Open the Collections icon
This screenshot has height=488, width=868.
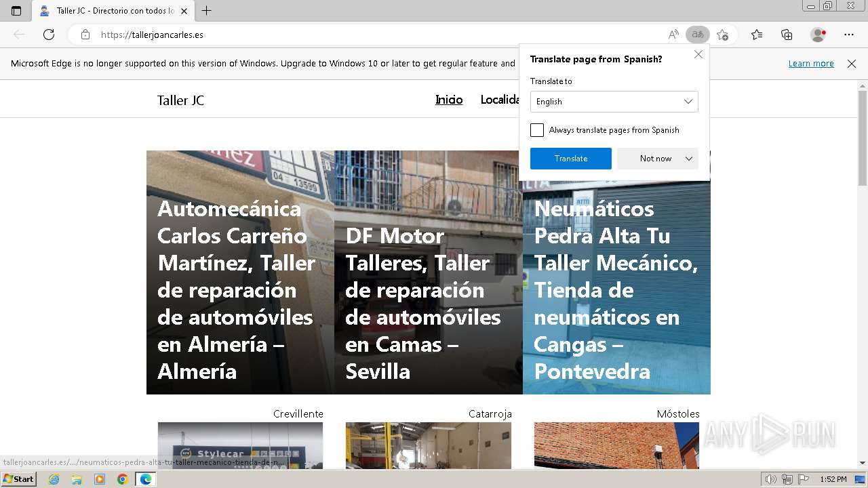pyautogui.click(x=787, y=35)
